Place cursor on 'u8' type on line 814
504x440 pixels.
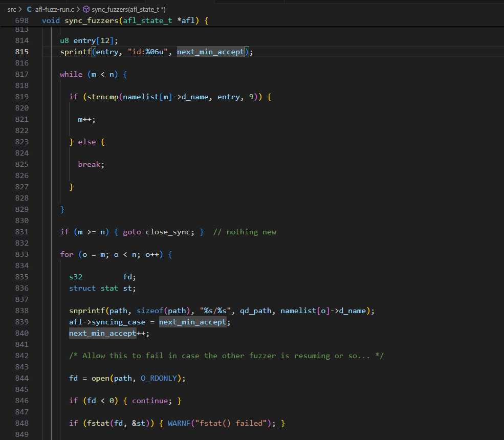coord(64,40)
